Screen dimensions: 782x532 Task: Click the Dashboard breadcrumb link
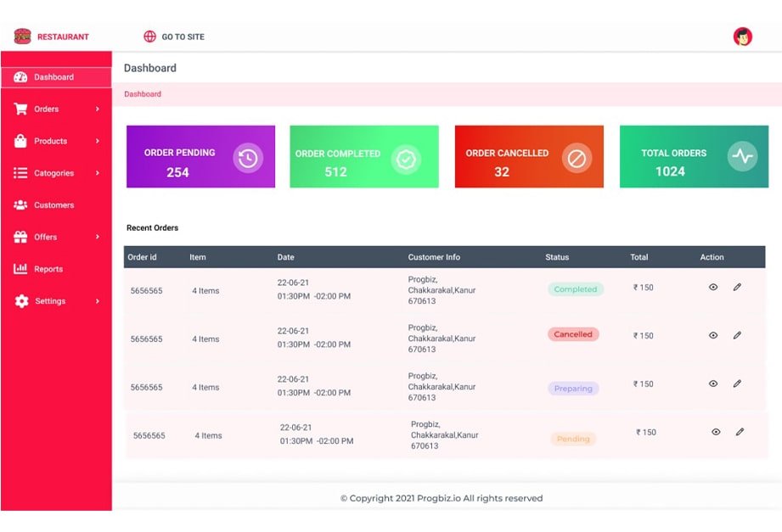(143, 94)
